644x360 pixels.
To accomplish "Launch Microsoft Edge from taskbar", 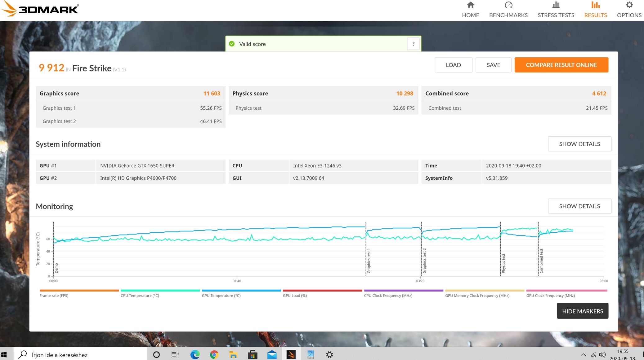I will tap(195, 355).
